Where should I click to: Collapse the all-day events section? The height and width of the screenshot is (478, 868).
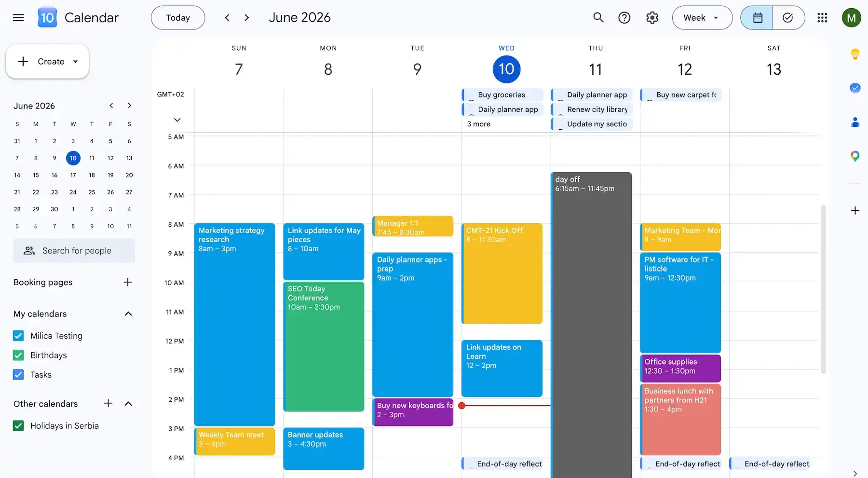[x=177, y=120]
